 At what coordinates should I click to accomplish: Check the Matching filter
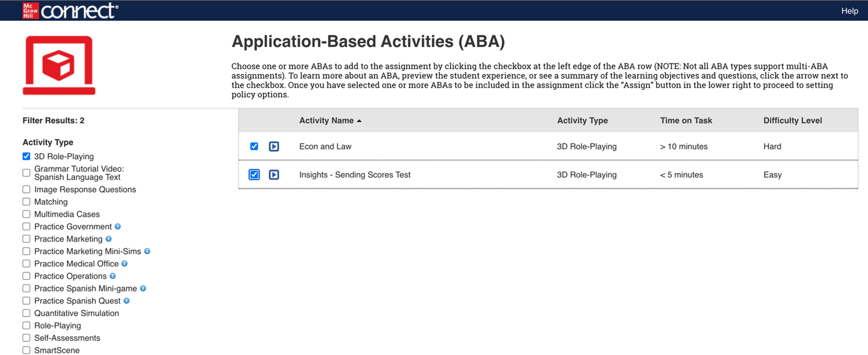point(26,202)
